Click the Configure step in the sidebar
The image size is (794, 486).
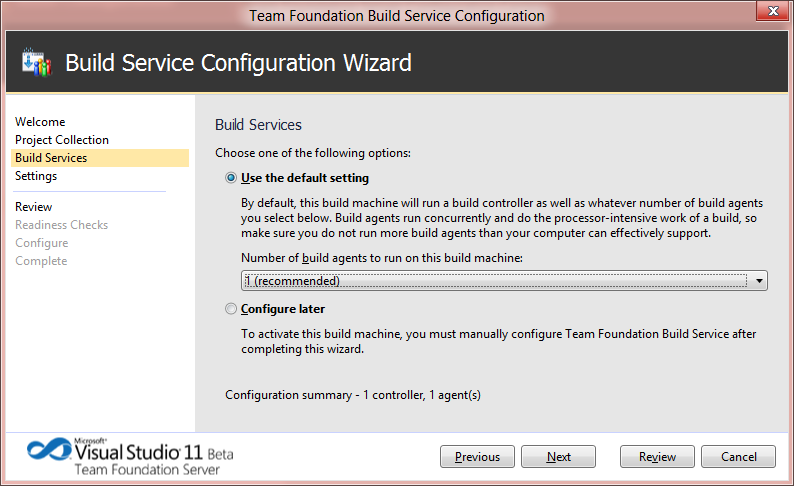(x=42, y=243)
